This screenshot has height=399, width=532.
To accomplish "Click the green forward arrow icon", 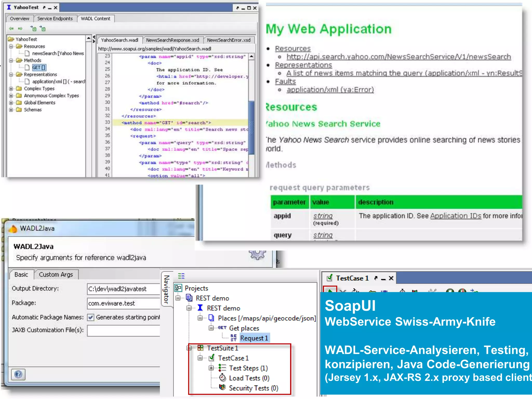I will (20, 29).
